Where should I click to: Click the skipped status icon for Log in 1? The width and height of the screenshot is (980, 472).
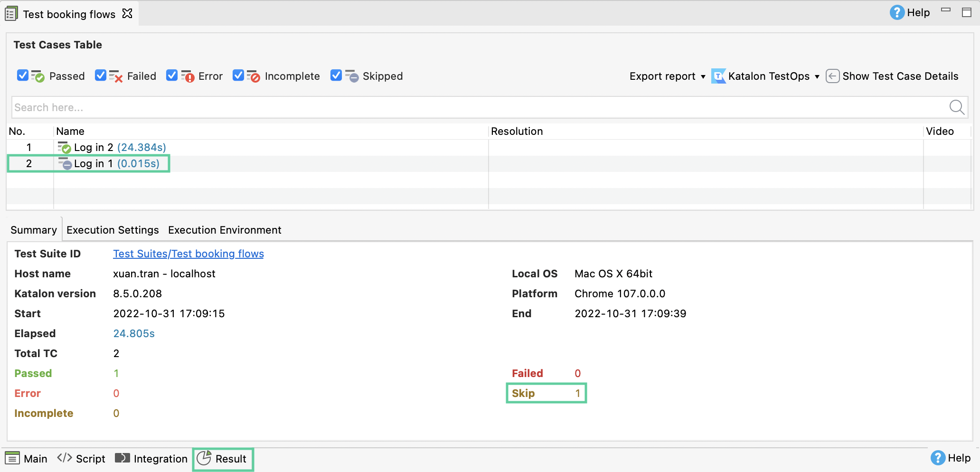[x=65, y=164]
